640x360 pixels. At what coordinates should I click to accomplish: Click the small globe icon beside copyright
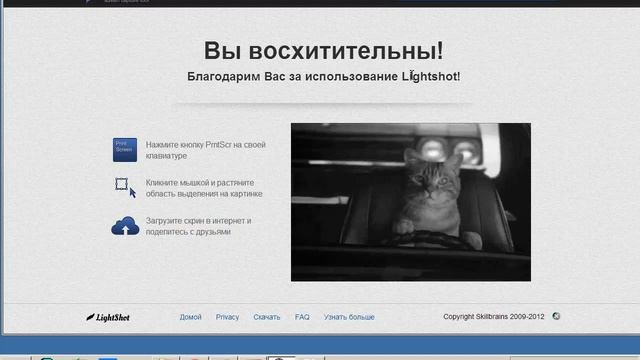556,316
